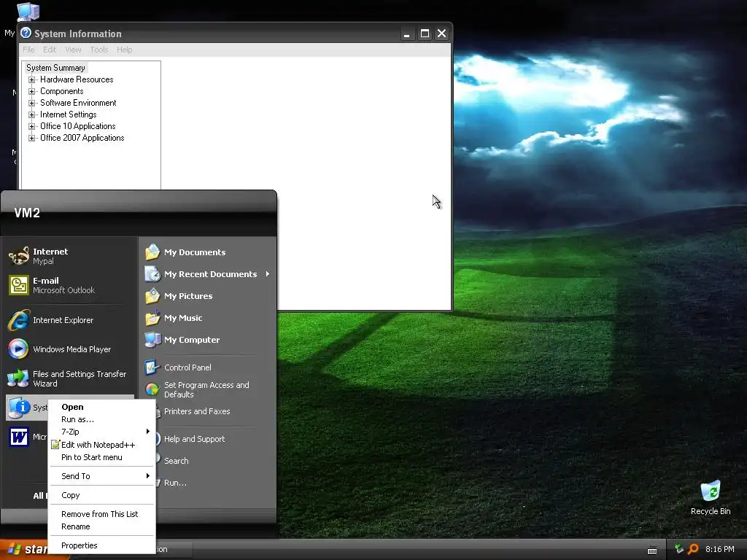747x560 pixels.
Task: Click the System Information title bar icon
Action: coord(26,33)
